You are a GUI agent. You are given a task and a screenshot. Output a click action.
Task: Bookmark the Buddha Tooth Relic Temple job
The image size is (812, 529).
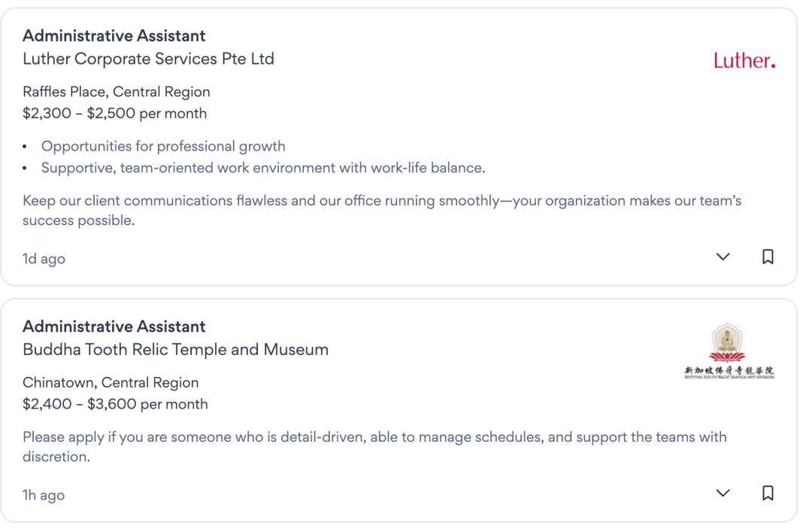pos(768,493)
